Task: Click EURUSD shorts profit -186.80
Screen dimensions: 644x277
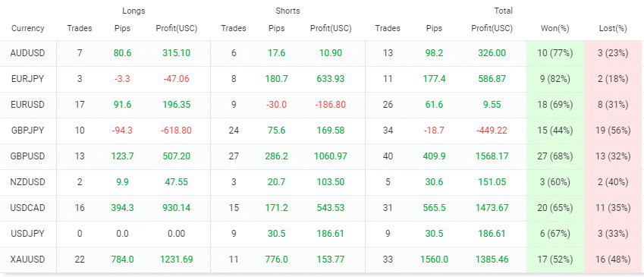Action: tap(331, 105)
